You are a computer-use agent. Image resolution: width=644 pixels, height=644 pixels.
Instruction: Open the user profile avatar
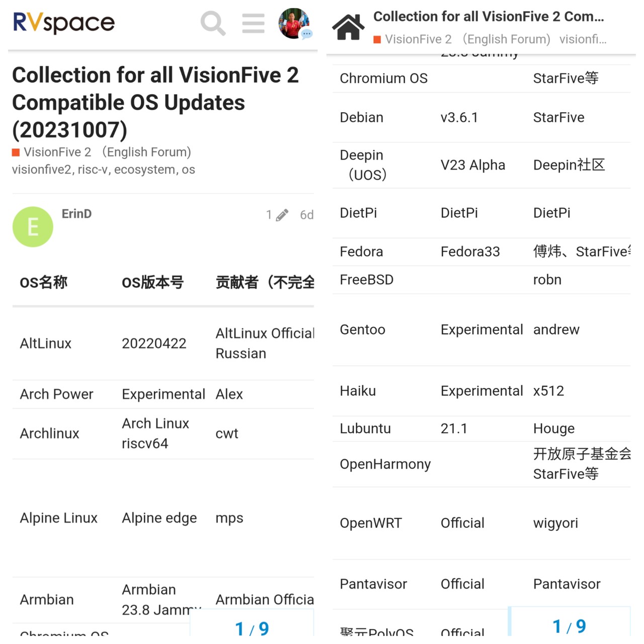point(294,23)
